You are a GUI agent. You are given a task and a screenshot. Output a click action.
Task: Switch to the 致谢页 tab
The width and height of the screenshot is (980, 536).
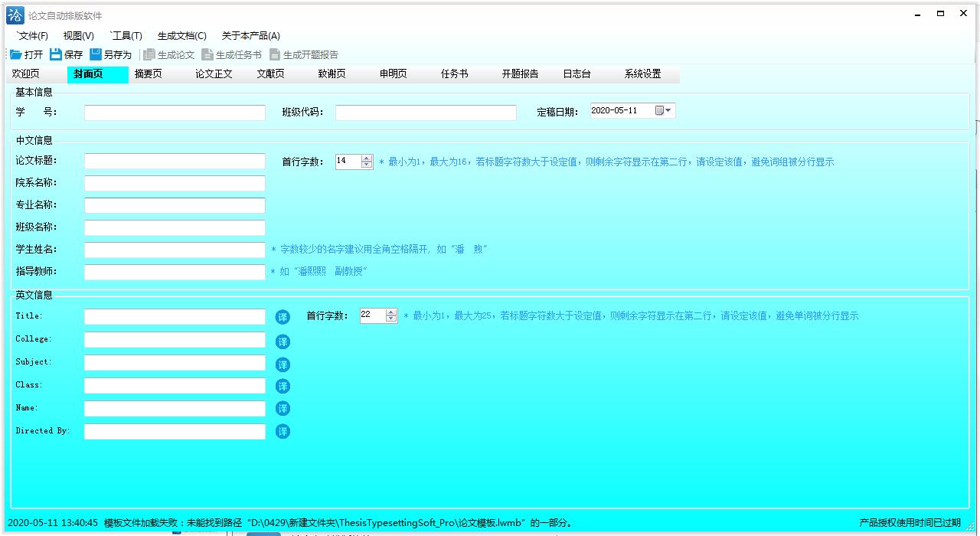[342, 74]
